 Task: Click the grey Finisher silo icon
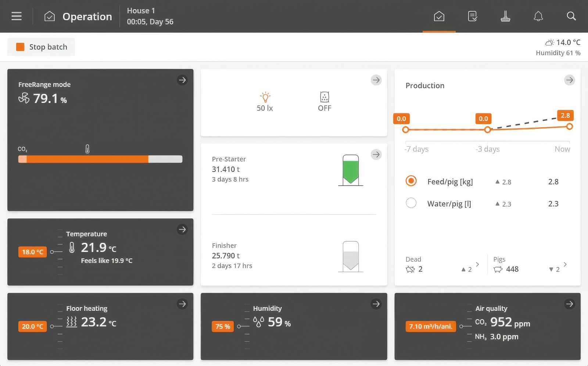tap(351, 256)
